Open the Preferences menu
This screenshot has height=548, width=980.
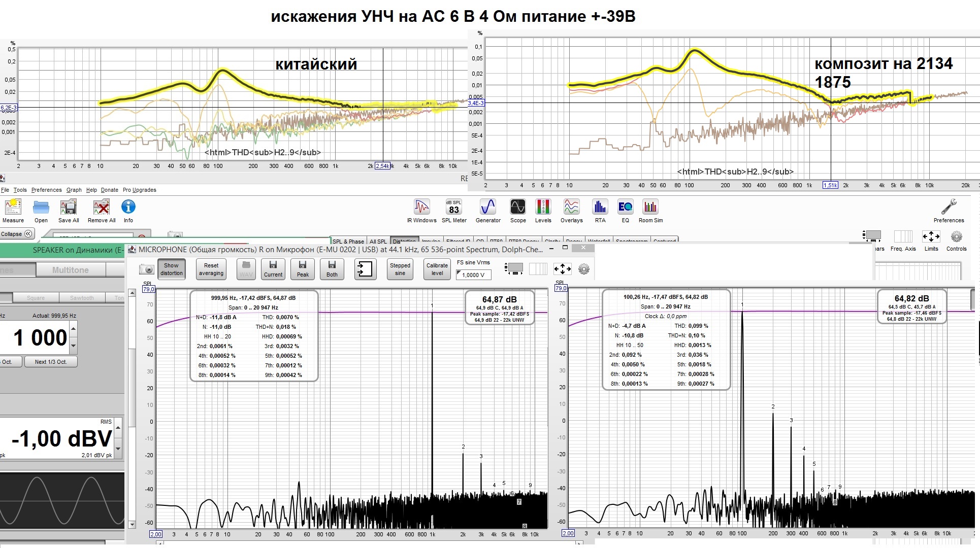[x=46, y=190]
